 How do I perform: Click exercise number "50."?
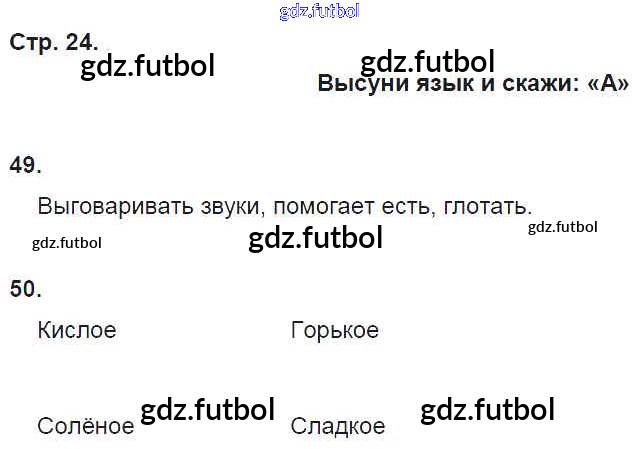click(x=25, y=289)
